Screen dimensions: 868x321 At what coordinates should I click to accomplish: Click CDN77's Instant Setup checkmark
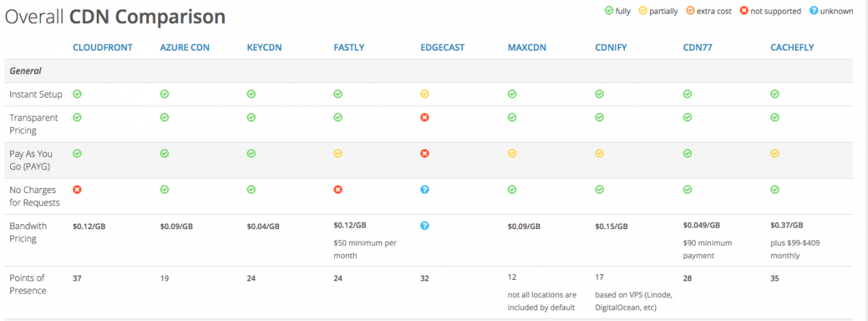tap(687, 94)
